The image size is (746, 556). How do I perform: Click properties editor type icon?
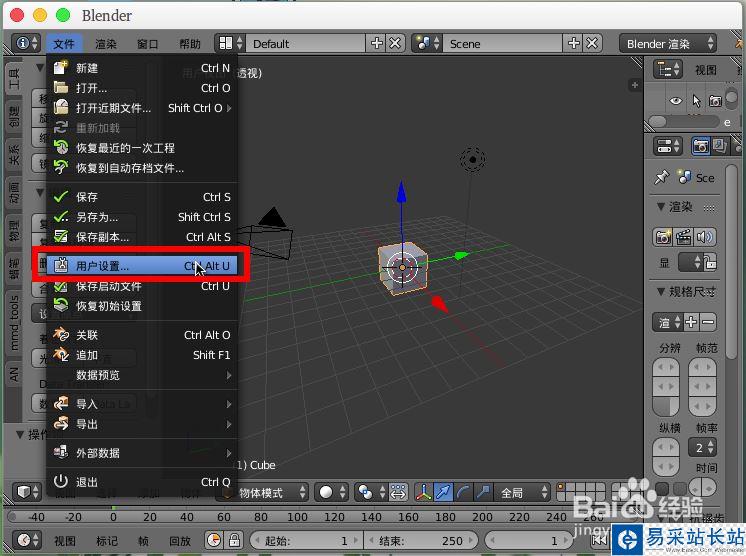667,146
